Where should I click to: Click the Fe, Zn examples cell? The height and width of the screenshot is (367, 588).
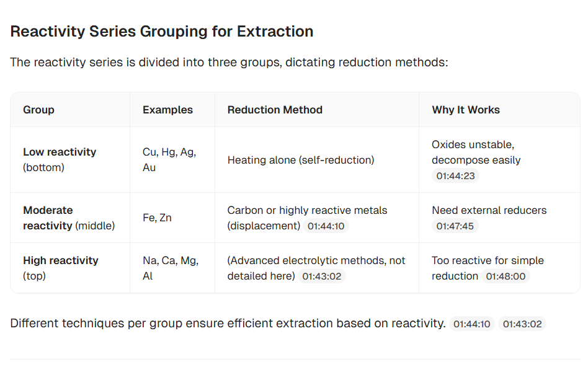coord(157,218)
